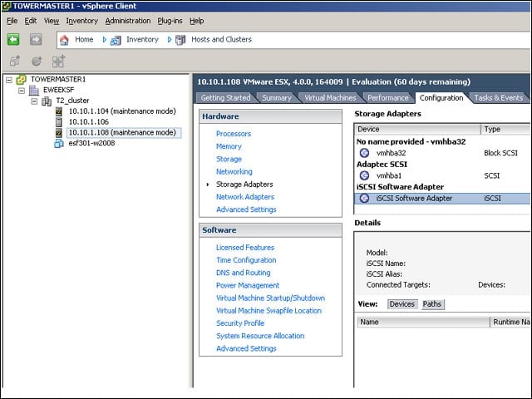Image resolution: width=532 pixels, height=399 pixels.
Task: Click the grey forward navigation arrow
Action: coord(36,40)
